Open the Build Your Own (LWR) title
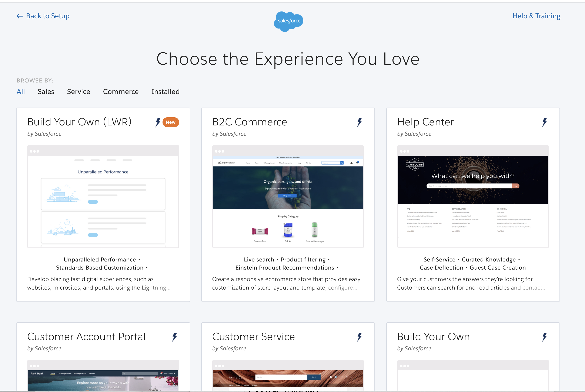The height and width of the screenshot is (392, 585). pos(79,122)
